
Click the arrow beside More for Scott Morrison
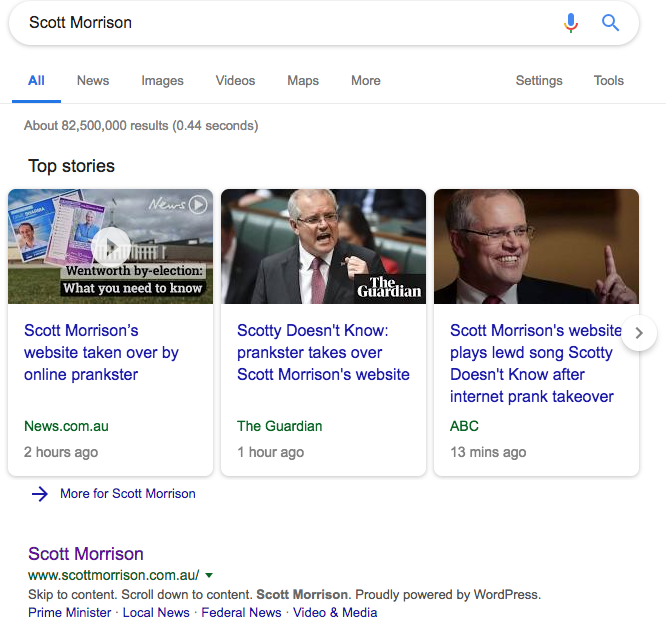(40, 493)
